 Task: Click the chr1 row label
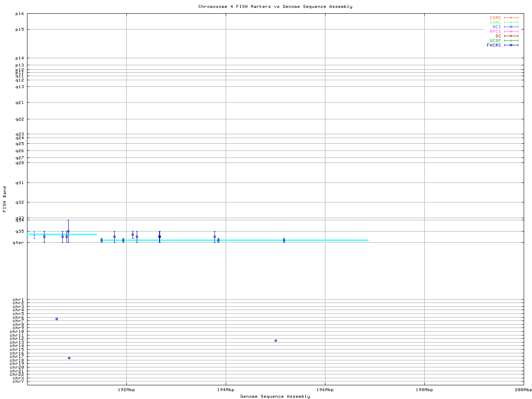(x=19, y=300)
